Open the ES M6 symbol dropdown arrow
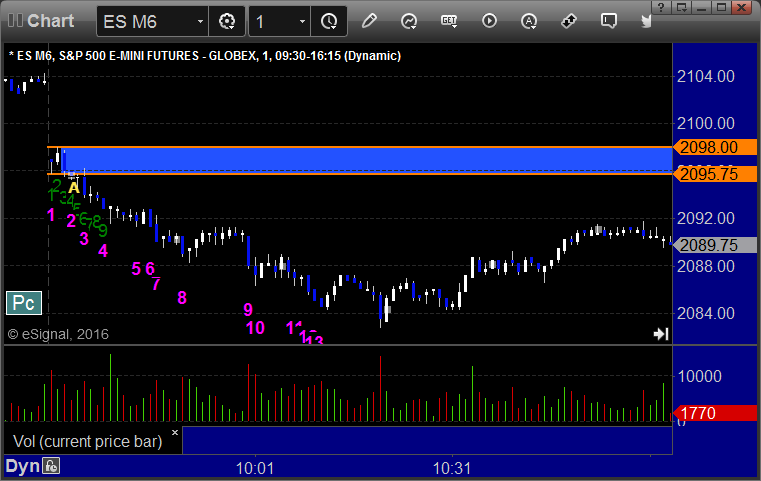Screen dimensions: 761x481 coord(200,21)
